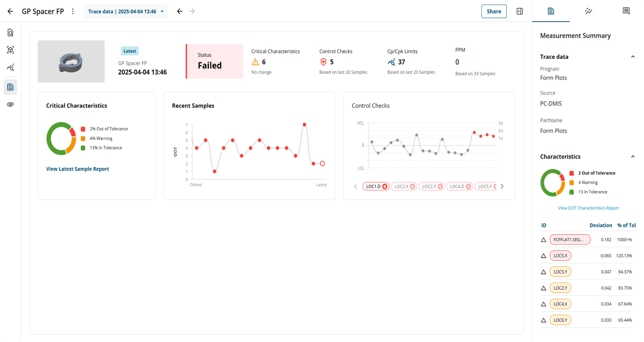This screenshot has height=342, width=644.
Task: Switch to the Measurement Summary document tab
Action: tap(551, 11)
